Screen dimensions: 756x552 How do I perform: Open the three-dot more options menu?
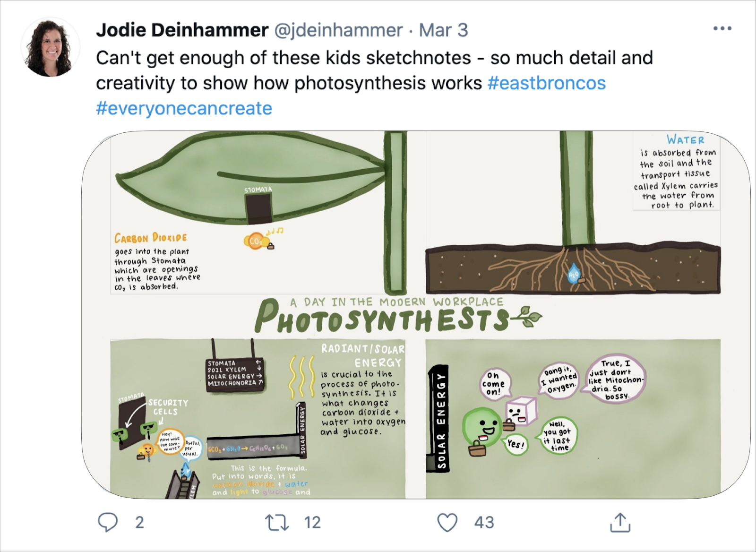pos(722,29)
